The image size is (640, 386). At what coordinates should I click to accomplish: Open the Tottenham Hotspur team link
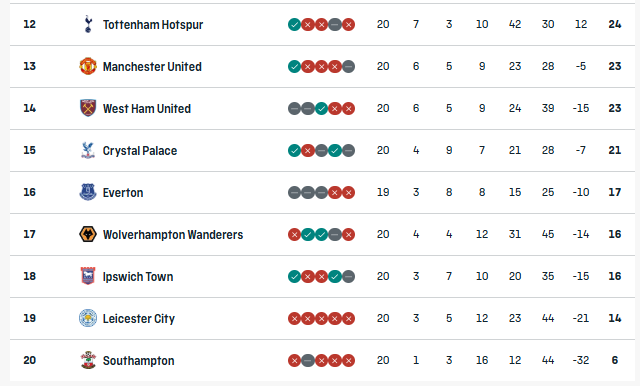coord(153,24)
